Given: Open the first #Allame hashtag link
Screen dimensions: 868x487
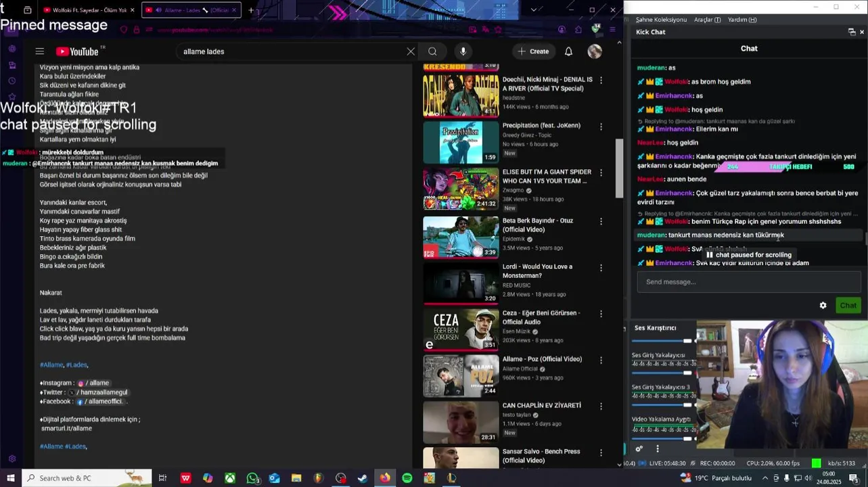Looking at the screenshot, I should point(51,365).
